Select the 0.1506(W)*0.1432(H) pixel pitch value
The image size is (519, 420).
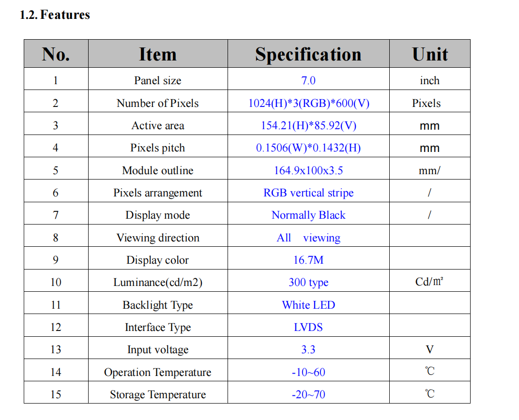(x=308, y=148)
